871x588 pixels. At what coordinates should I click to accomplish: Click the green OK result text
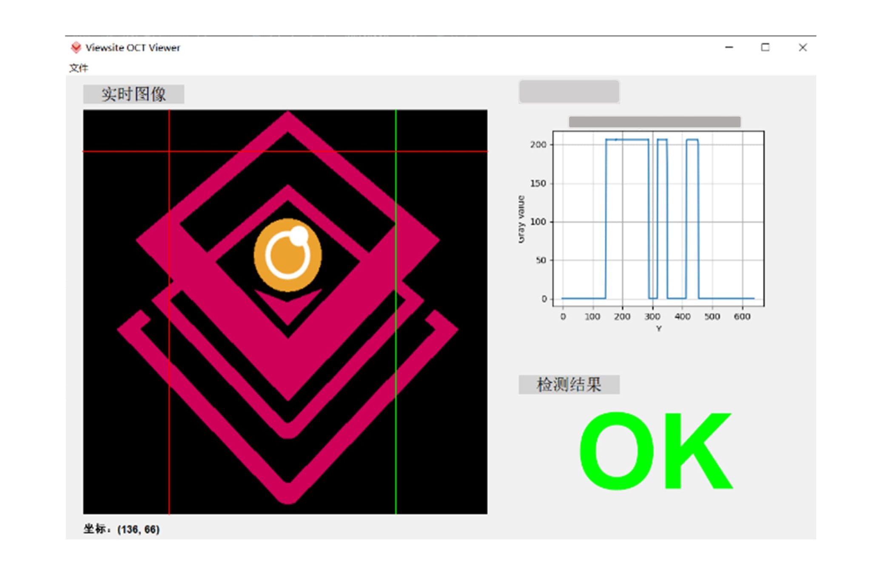(656, 451)
